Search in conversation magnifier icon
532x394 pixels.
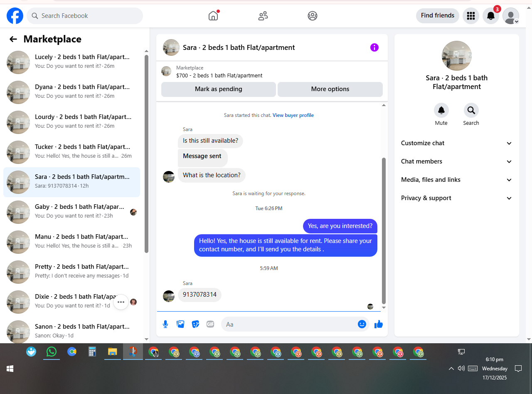point(471,110)
